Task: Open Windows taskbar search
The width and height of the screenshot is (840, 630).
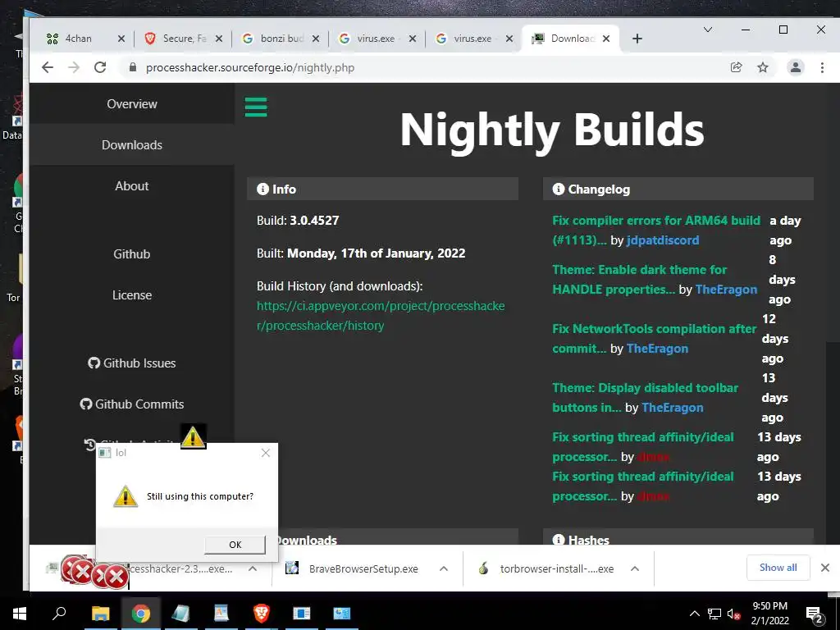Action: [59, 614]
